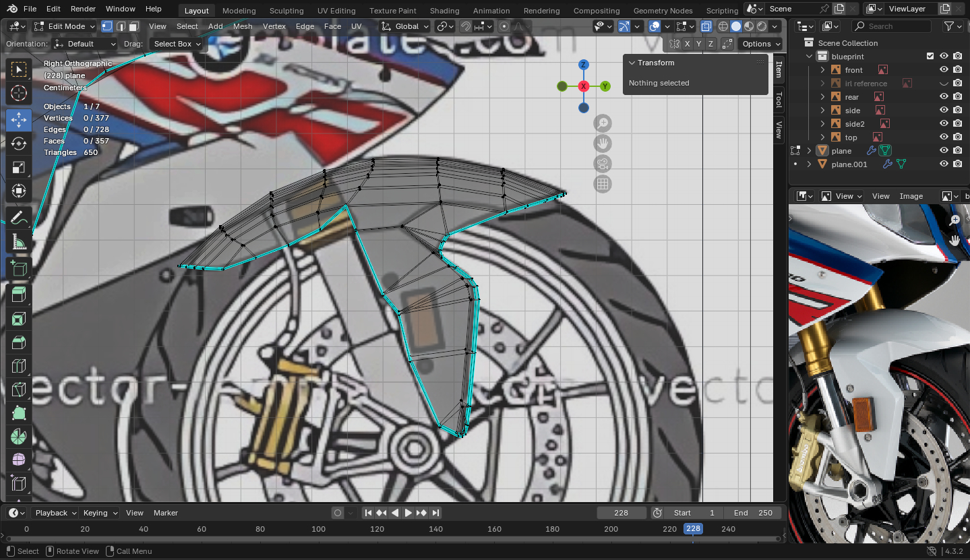
Task: Switch to the Scale tool
Action: coord(19,167)
